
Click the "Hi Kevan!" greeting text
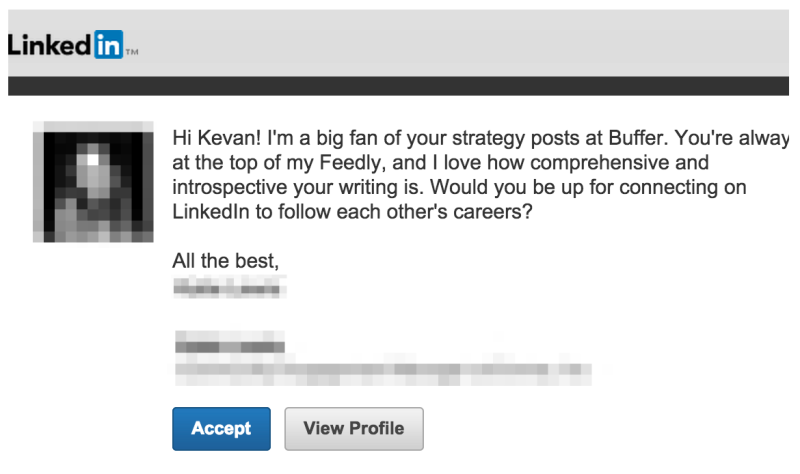point(217,138)
